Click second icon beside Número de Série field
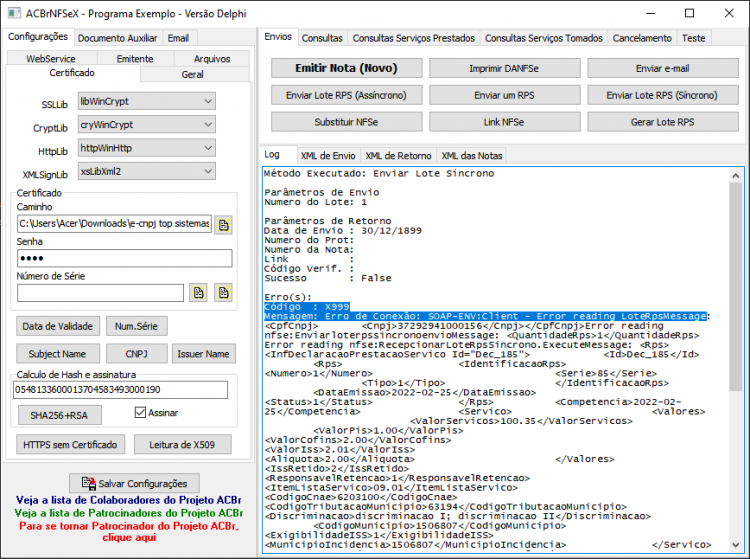Screen dimensions: 750x559 pyautogui.click(x=223, y=293)
